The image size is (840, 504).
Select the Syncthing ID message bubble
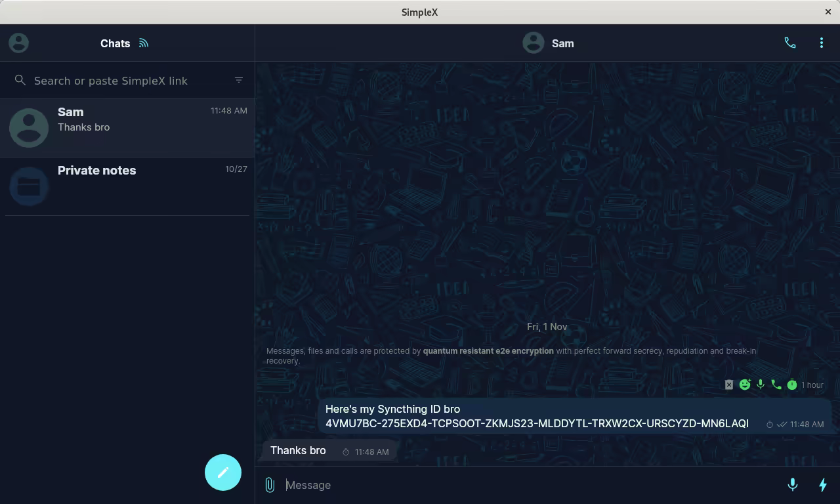(x=537, y=416)
